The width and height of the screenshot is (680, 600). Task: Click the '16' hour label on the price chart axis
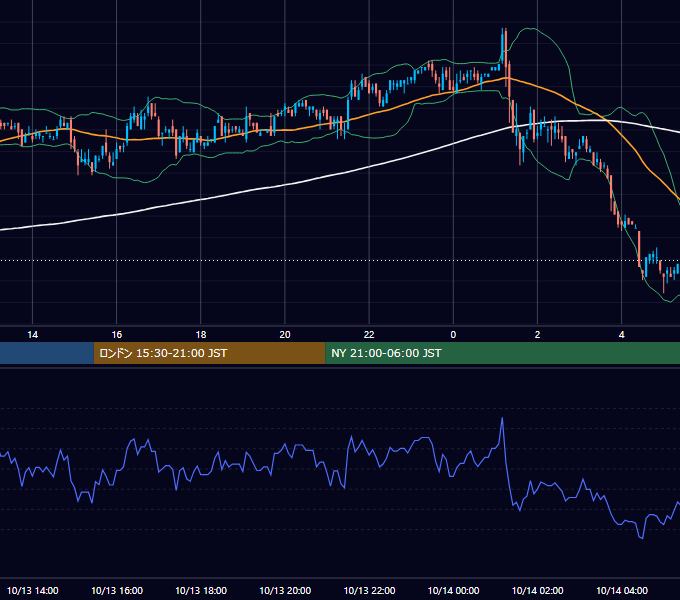(x=117, y=335)
